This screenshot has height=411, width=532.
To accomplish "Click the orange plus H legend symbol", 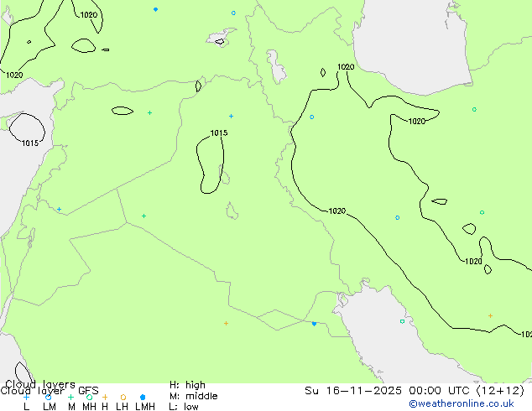I will click(x=105, y=397).
